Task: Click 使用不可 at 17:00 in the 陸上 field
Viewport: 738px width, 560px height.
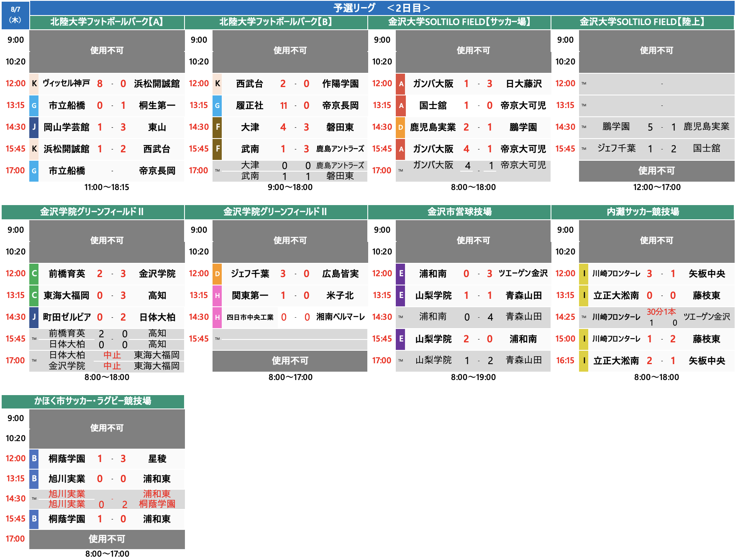Action: click(656, 171)
